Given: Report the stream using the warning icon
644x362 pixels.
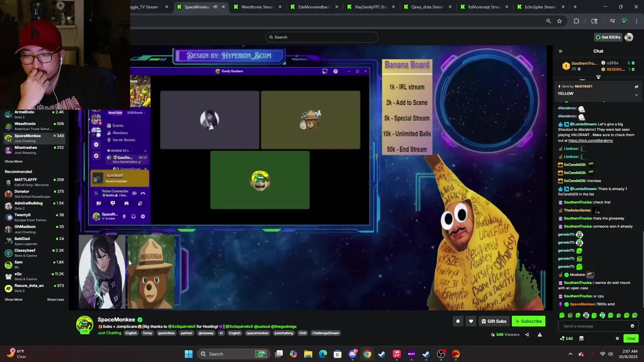Looking at the screenshot, I should (x=540, y=335).
